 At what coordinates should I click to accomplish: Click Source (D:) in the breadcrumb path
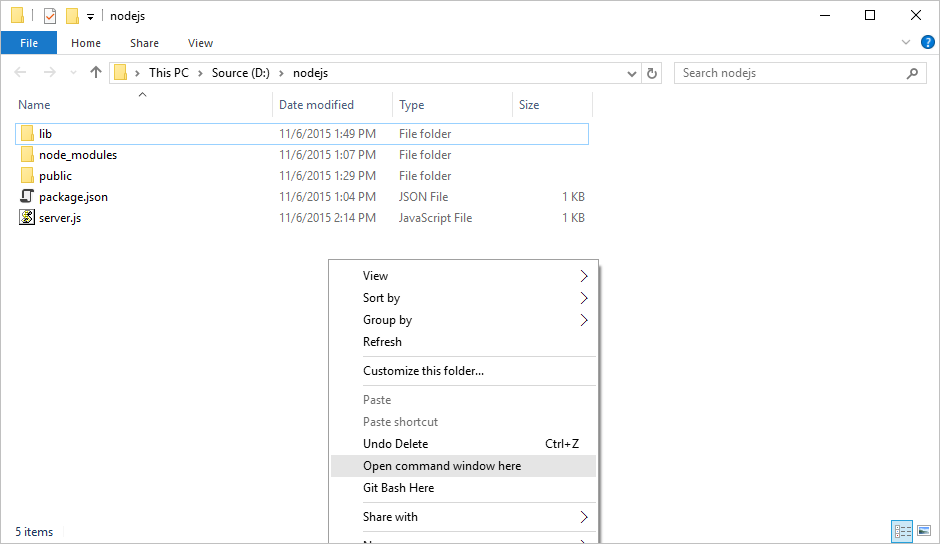240,73
